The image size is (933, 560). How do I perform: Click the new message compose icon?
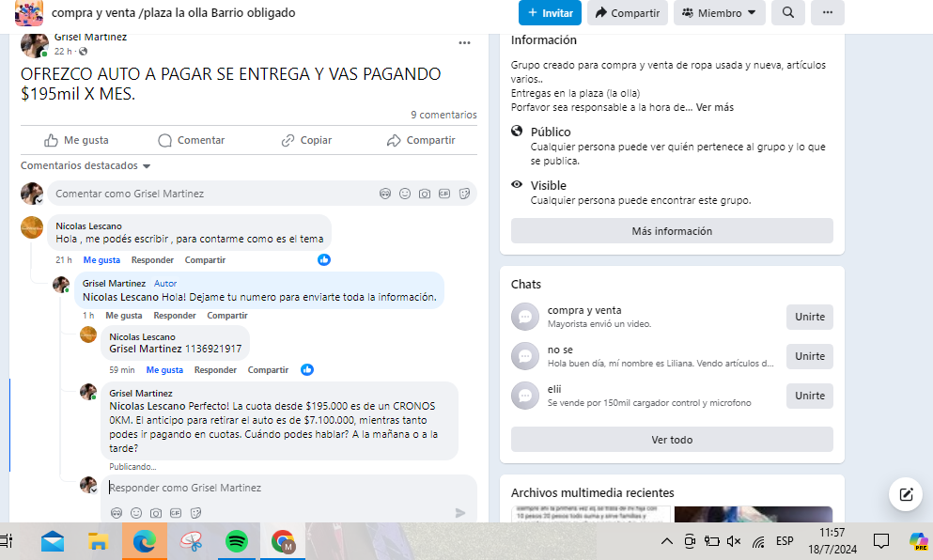(906, 494)
